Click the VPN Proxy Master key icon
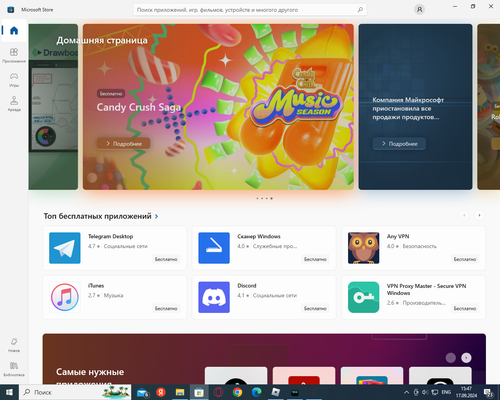 (363, 297)
